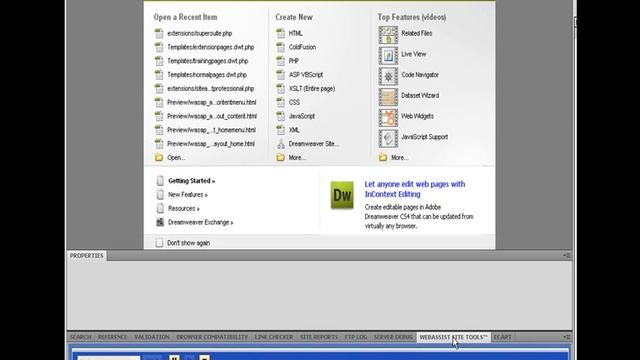Screen dimensions: 640x360
Task: Open the results panel options menu
Action: (567, 337)
